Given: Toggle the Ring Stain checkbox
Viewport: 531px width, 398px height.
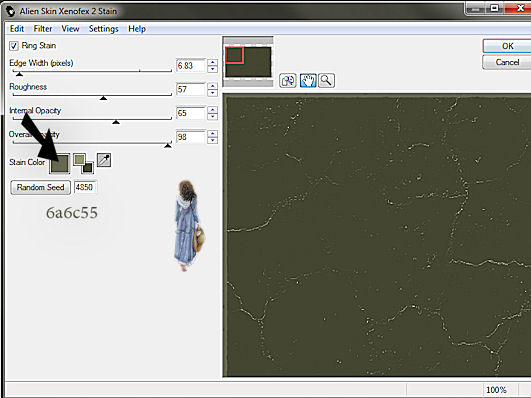Looking at the screenshot, I should [x=14, y=46].
